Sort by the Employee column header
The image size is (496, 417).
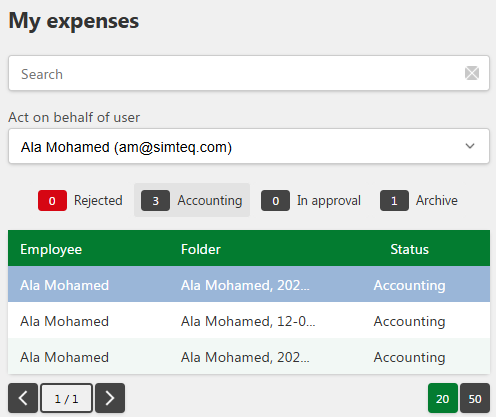click(51, 249)
